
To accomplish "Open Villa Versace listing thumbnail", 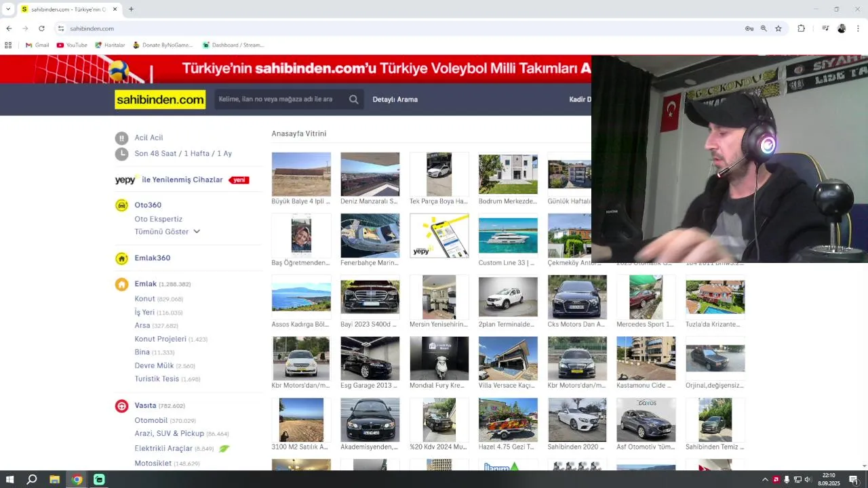I will tap(508, 358).
